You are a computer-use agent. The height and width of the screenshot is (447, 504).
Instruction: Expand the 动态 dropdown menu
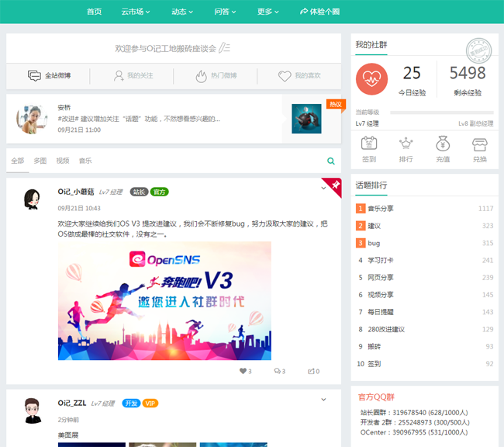[x=182, y=12]
